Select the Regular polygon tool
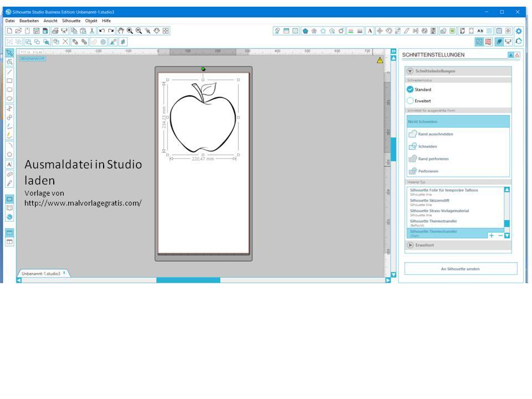The width and height of the screenshot is (532, 399). click(9, 155)
